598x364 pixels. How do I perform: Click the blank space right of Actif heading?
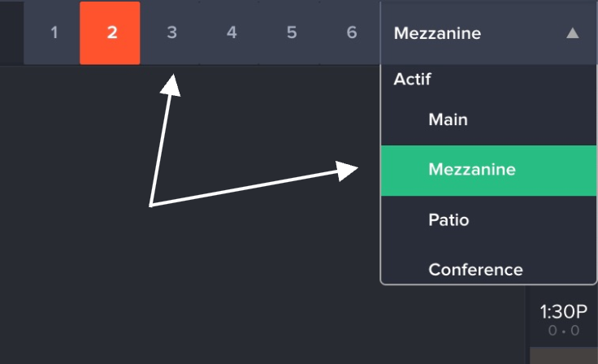click(520, 80)
